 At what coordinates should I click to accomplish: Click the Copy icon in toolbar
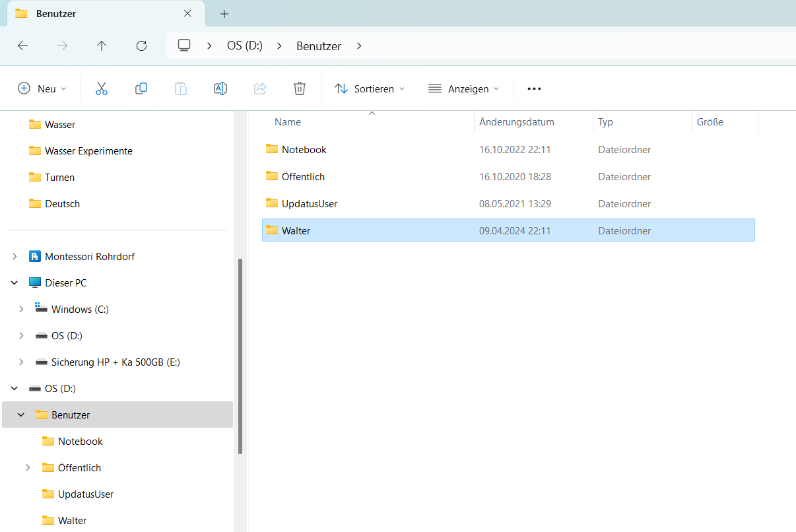[x=141, y=88]
